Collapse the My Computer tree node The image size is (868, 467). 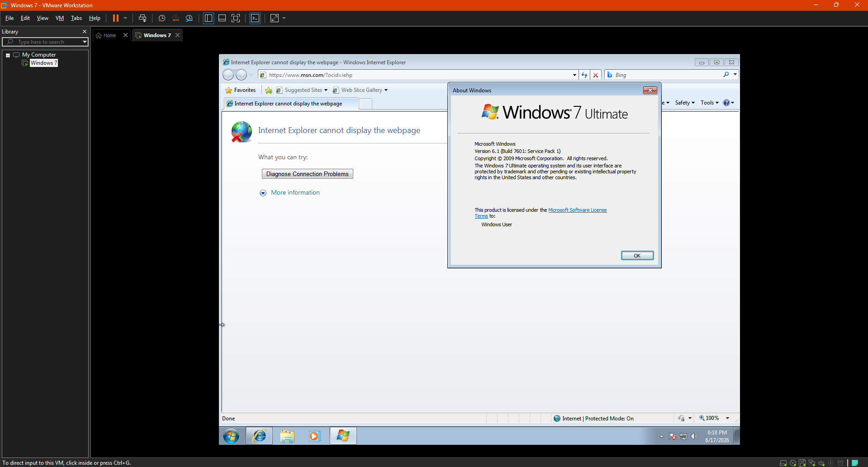[8, 55]
